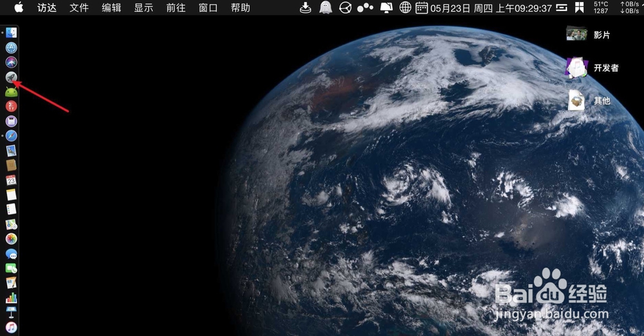Image resolution: width=644 pixels, height=336 pixels.
Task: Select the 开发者 desktop folder
Action: (x=592, y=68)
